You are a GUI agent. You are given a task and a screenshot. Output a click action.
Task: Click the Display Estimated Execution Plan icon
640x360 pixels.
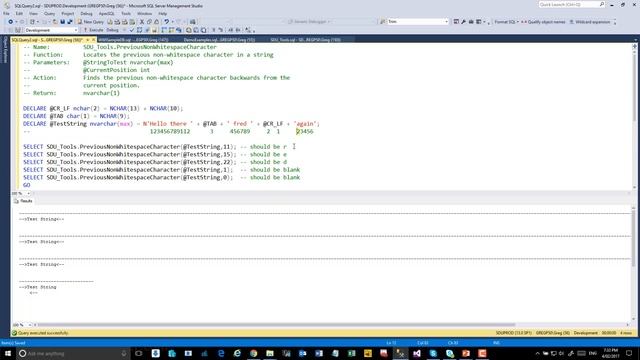click(x=139, y=30)
